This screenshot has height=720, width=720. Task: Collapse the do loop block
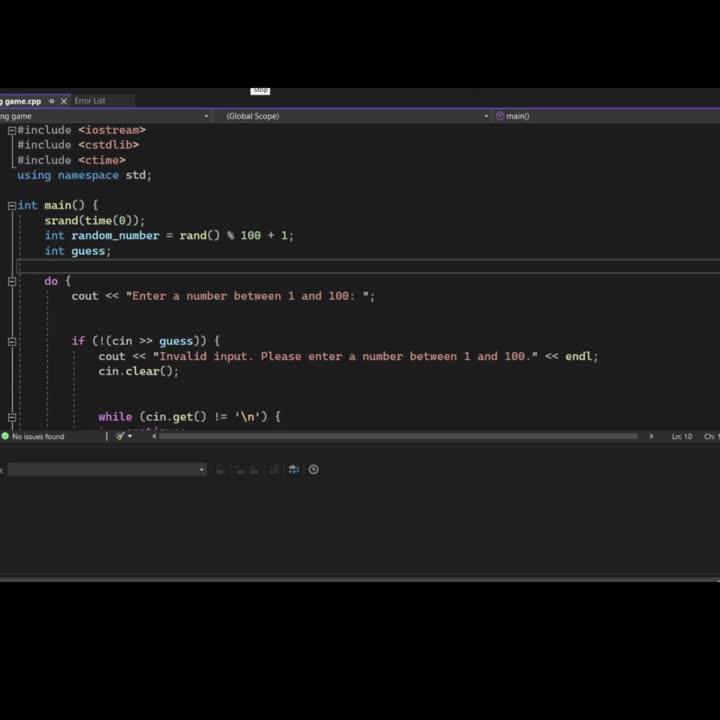click(x=12, y=281)
